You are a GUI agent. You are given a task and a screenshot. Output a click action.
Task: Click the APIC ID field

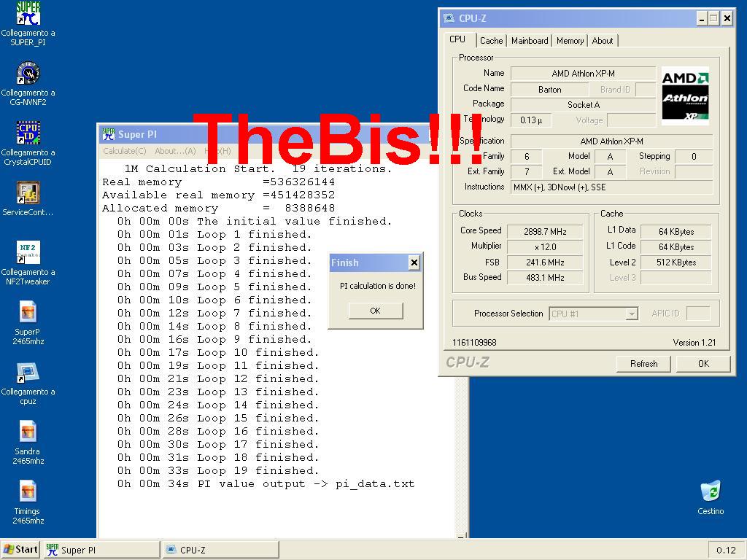pyautogui.click(x=698, y=314)
